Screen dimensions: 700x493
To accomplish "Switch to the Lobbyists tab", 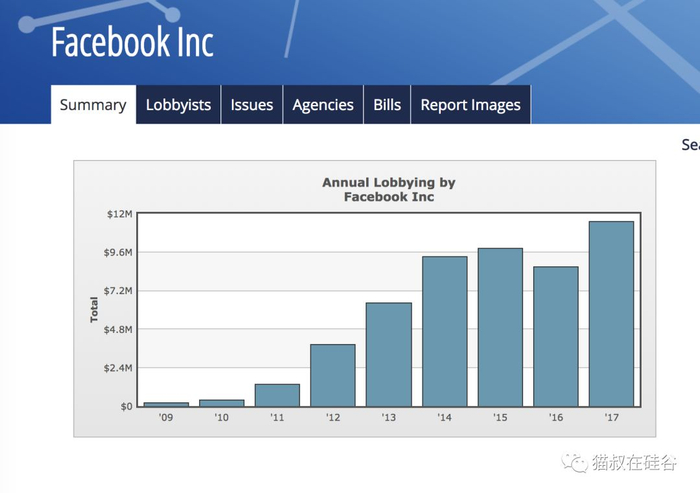I will tap(178, 104).
